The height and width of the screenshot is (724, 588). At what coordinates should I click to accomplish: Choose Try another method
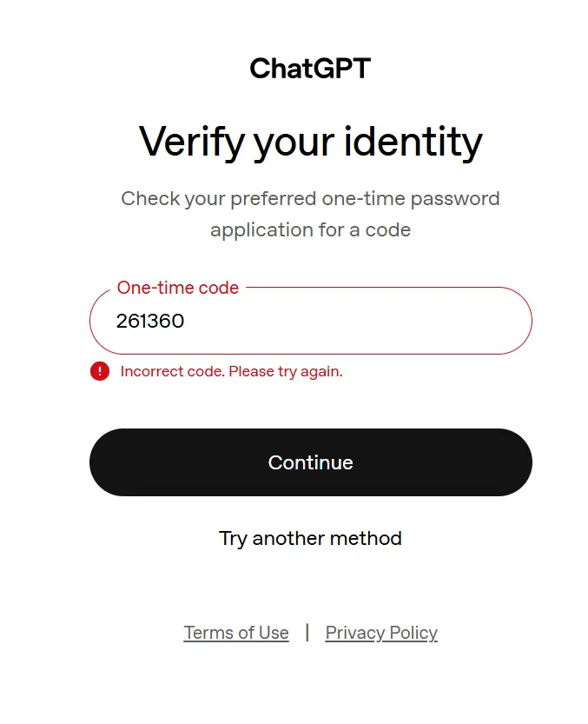click(310, 538)
